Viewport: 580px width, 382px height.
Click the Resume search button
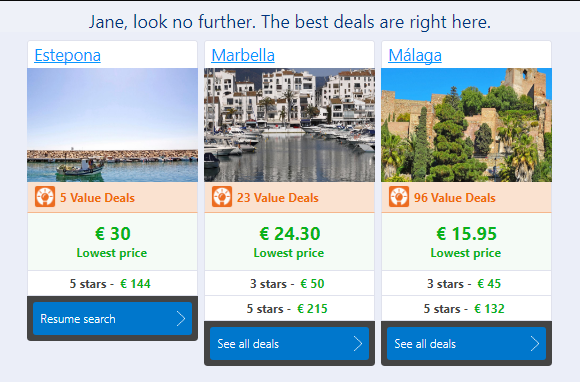(x=112, y=319)
